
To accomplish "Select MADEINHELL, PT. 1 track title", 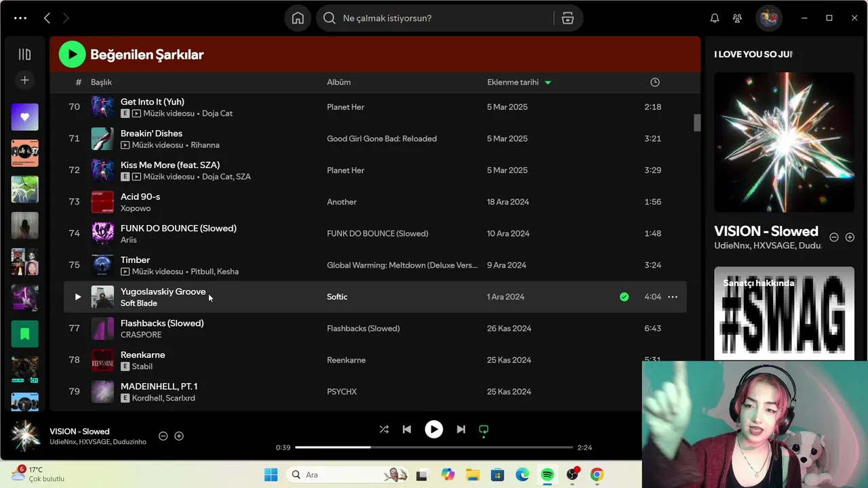I will 159,386.
